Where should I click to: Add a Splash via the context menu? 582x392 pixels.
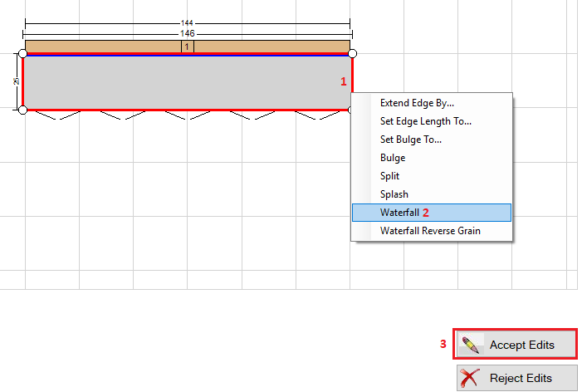[394, 194]
